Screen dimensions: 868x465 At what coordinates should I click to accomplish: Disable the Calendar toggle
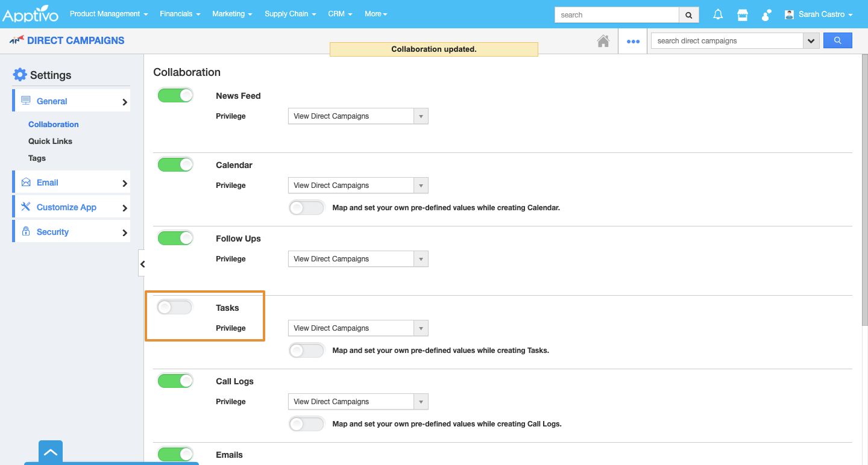pyautogui.click(x=175, y=164)
